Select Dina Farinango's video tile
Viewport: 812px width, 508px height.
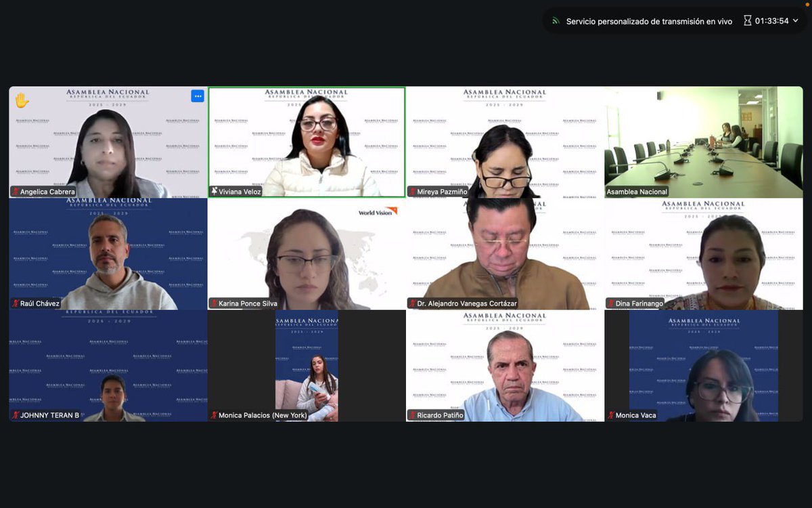click(704, 254)
